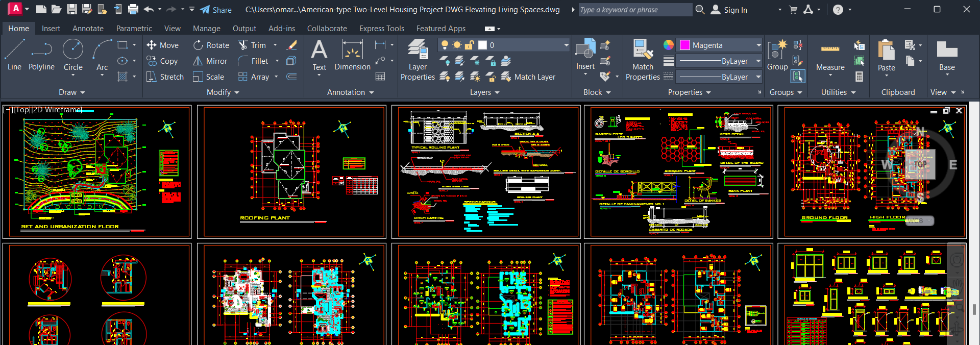The width and height of the screenshot is (980, 345).
Task: Toggle layer 0 on/off light bulb
Action: point(445,45)
